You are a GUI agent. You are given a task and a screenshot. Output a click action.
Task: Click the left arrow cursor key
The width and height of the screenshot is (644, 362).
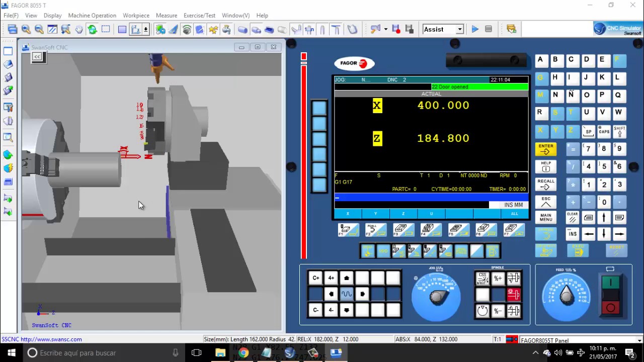click(x=589, y=234)
